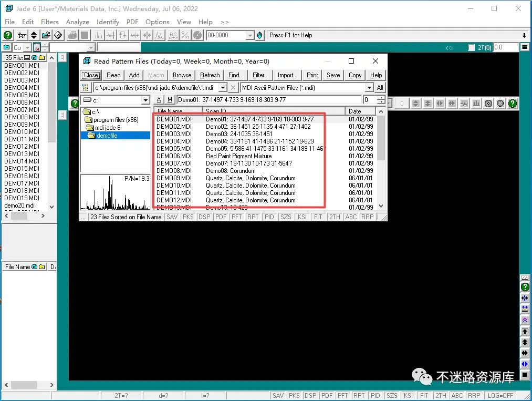The image size is (532, 401).
Task: Click the running dog search icon
Action: (x=22, y=35)
